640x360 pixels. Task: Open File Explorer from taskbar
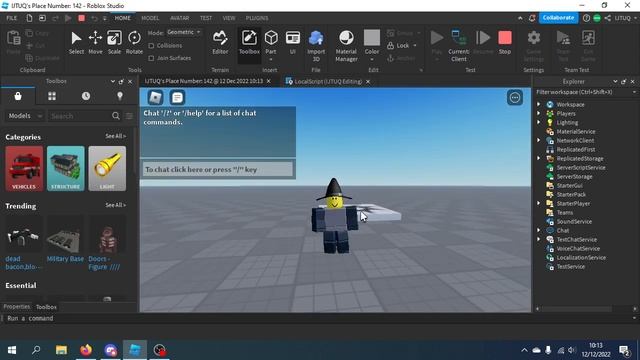click(x=61, y=350)
